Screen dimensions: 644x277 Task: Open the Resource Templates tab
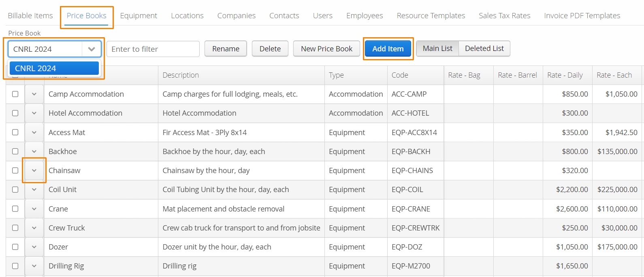(431, 15)
